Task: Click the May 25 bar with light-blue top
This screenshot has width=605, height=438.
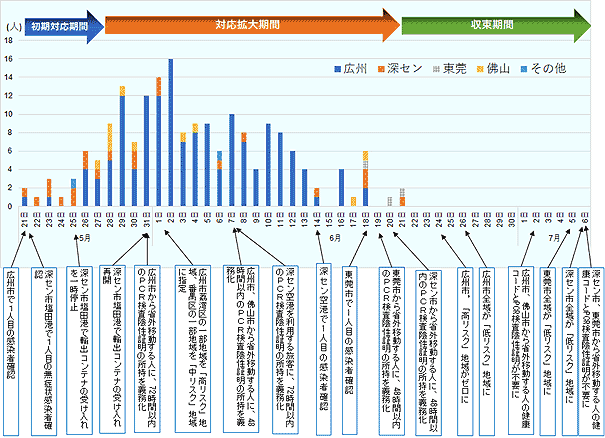Action: click(x=73, y=193)
